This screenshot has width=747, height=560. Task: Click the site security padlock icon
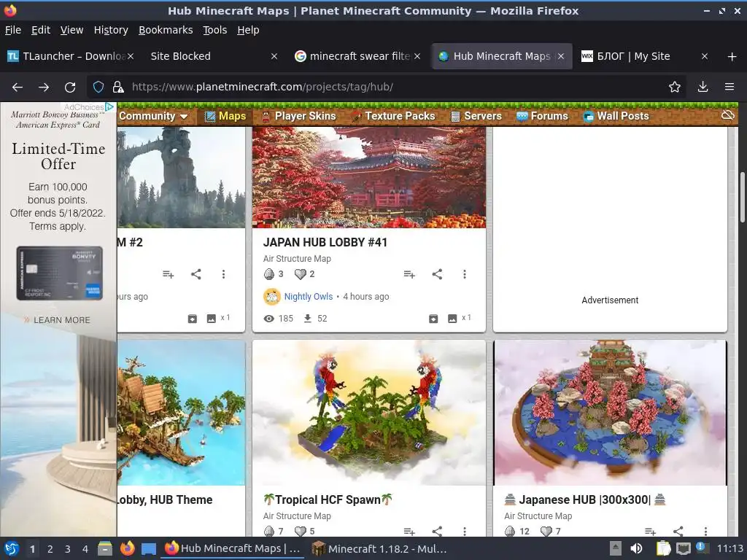click(118, 87)
